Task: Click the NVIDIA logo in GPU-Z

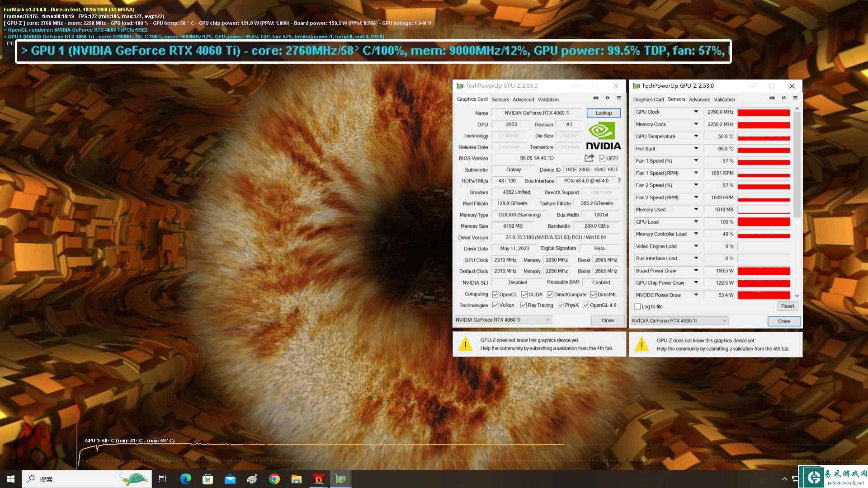Action: pyautogui.click(x=603, y=136)
